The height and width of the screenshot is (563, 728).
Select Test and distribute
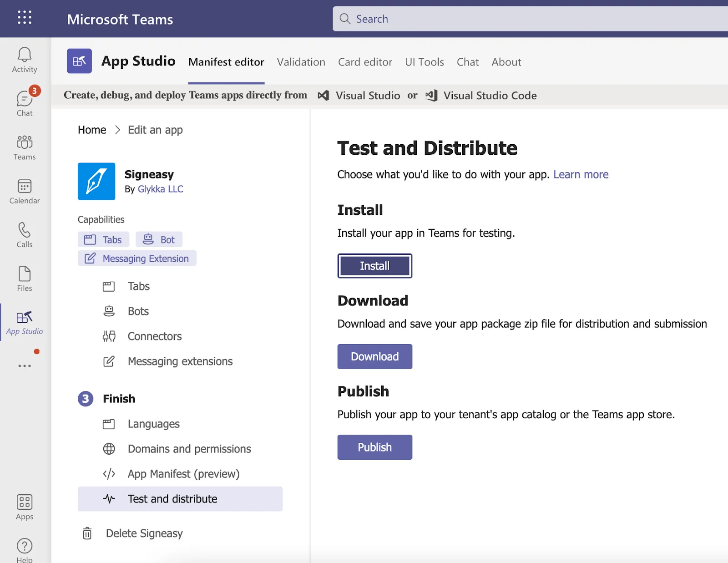(x=180, y=499)
